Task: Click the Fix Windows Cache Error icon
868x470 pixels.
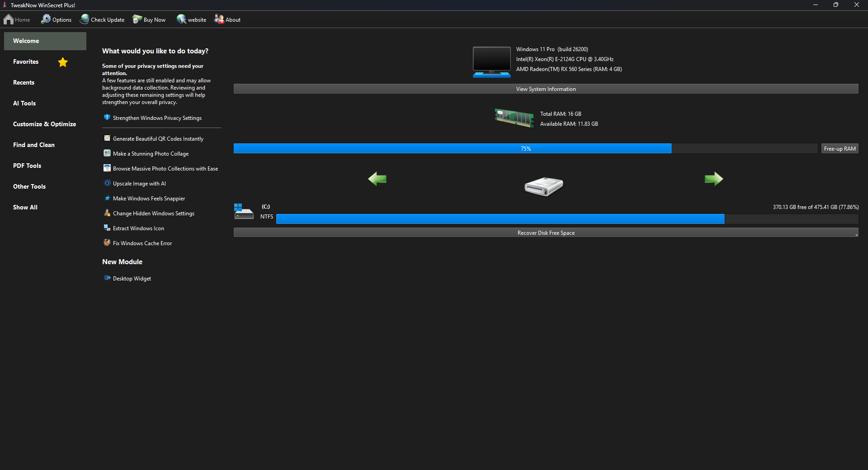Action: [107, 243]
